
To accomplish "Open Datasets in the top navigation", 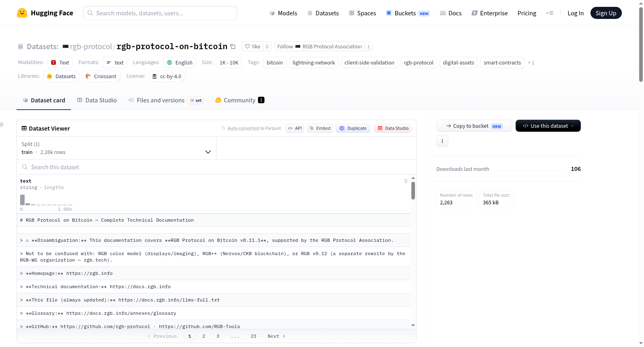I will [323, 13].
